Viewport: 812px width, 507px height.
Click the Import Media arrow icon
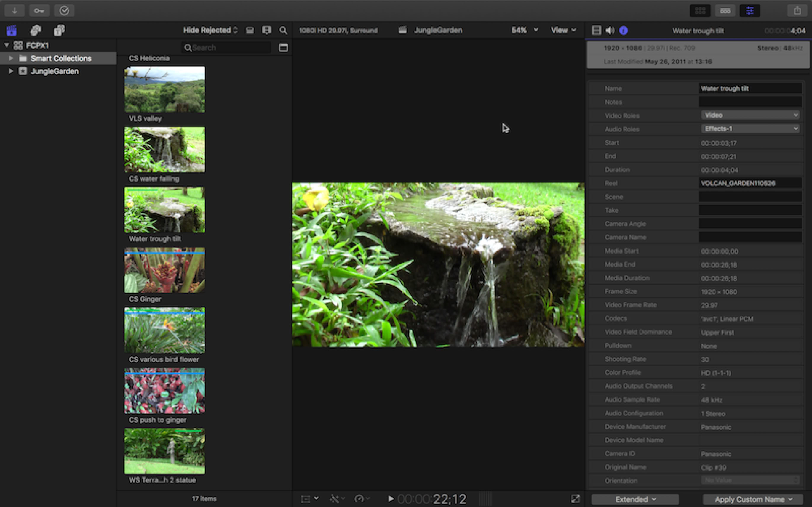click(x=15, y=11)
